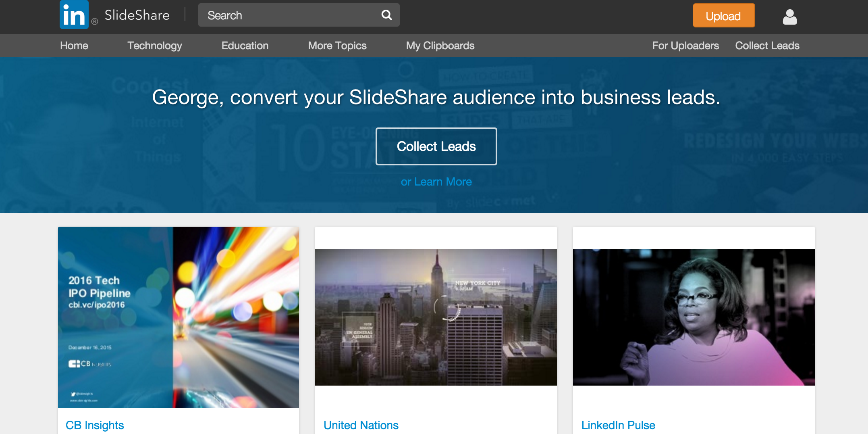Screen dimensions: 868x434
Task: Open the 2016 Tech IPO Pipeline thumbnail
Action: tap(179, 317)
